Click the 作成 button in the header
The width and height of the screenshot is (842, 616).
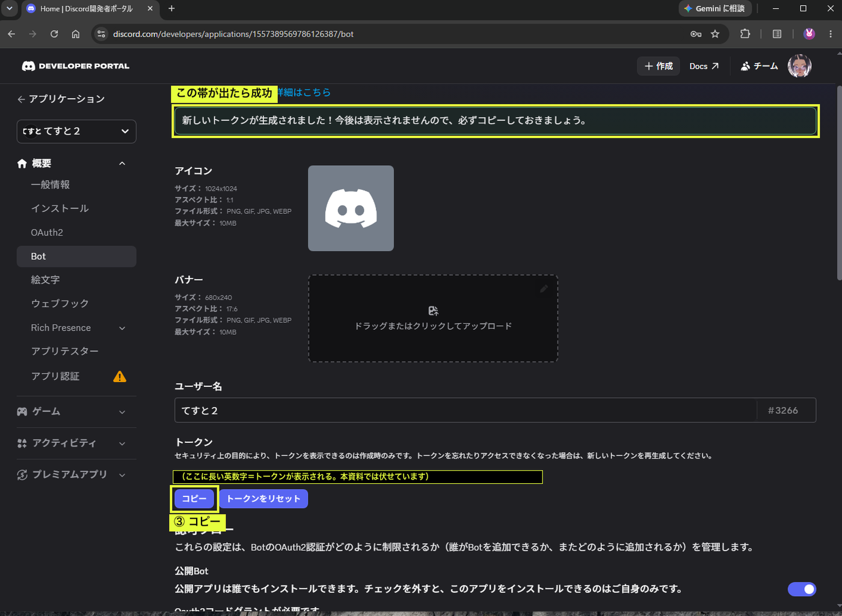tap(659, 66)
